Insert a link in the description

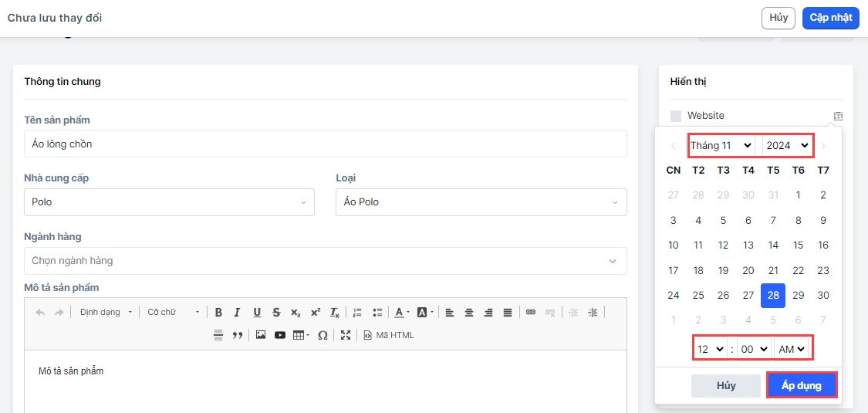(531, 313)
